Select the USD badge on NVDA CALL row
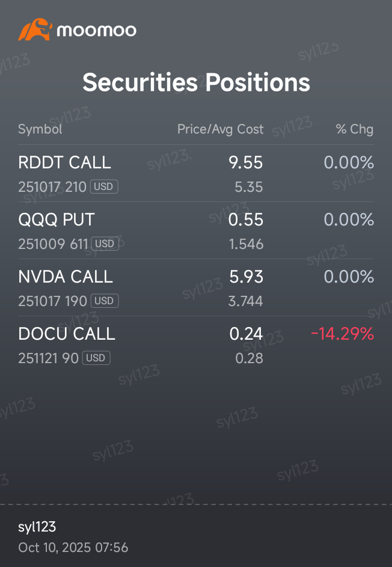The image size is (392, 567). (105, 301)
